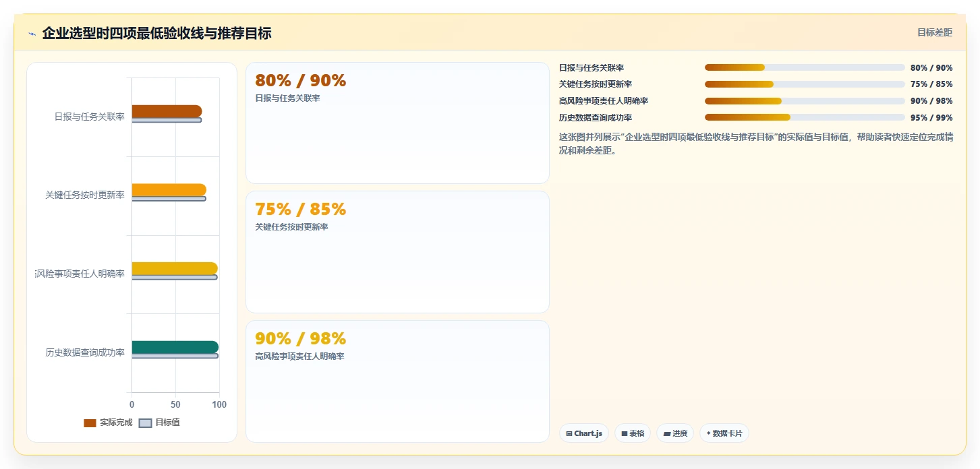Click the 100 tick on the chart axis
The height and width of the screenshot is (469, 980).
tap(219, 404)
